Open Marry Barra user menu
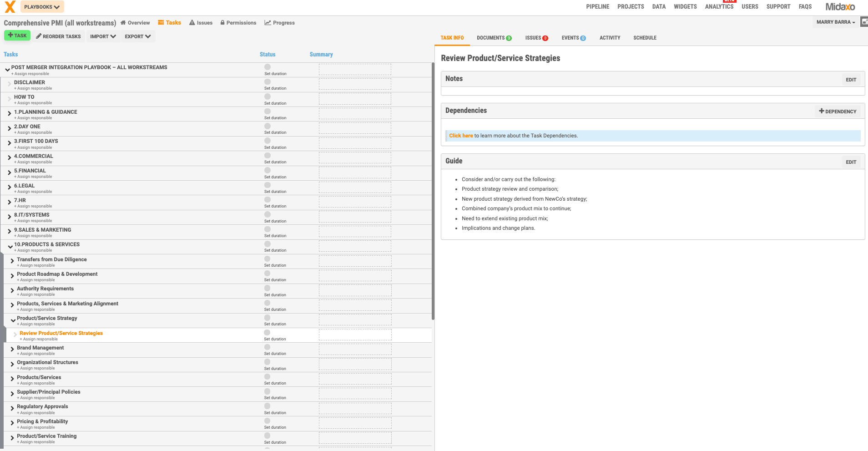 pyautogui.click(x=835, y=22)
